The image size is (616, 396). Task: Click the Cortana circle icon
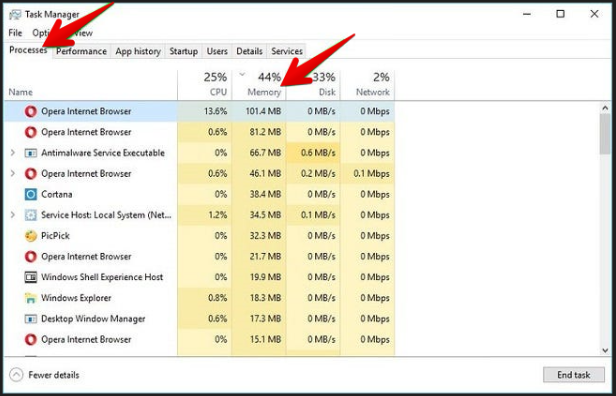pos(31,194)
